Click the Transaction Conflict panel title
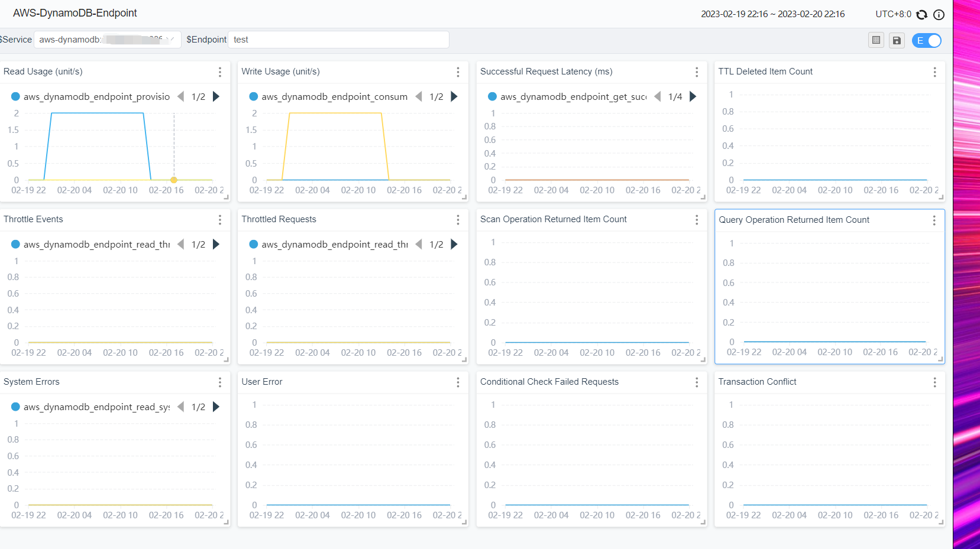Image resolution: width=980 pixels, height=549 pixels. click(757, 382)
